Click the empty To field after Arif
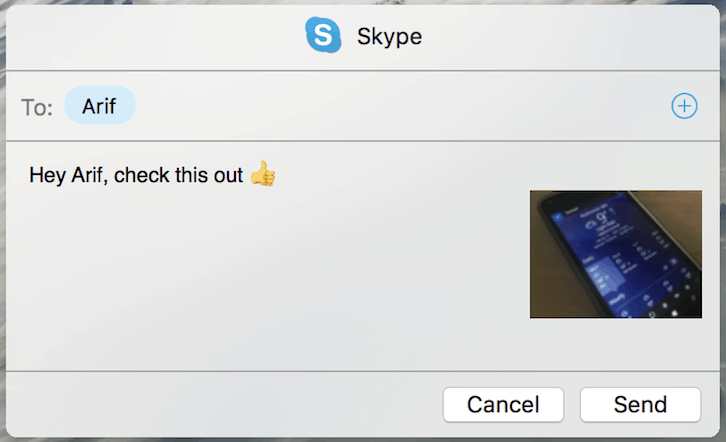This screenshot has height=442, width=726. pyautogui.click(x=398, y=106)
